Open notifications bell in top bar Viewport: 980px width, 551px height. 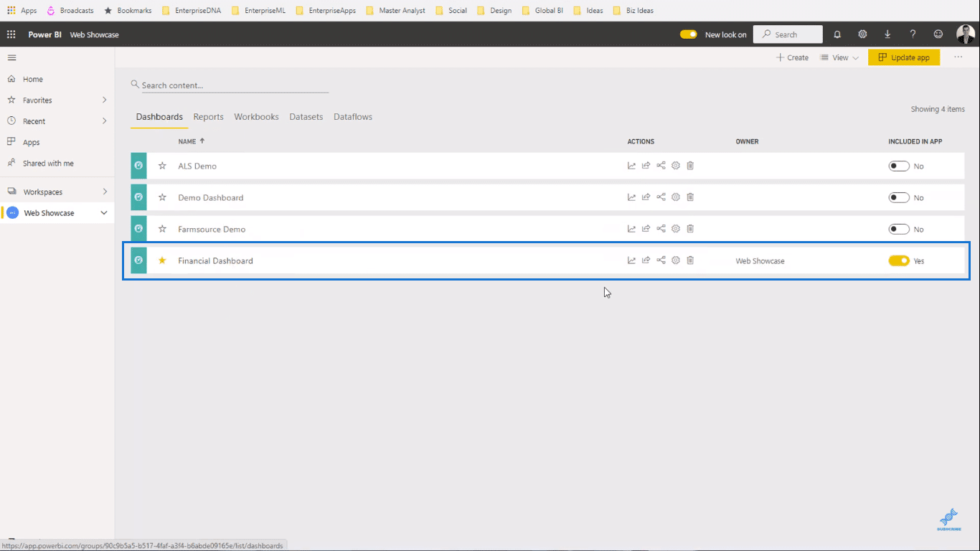837,34
